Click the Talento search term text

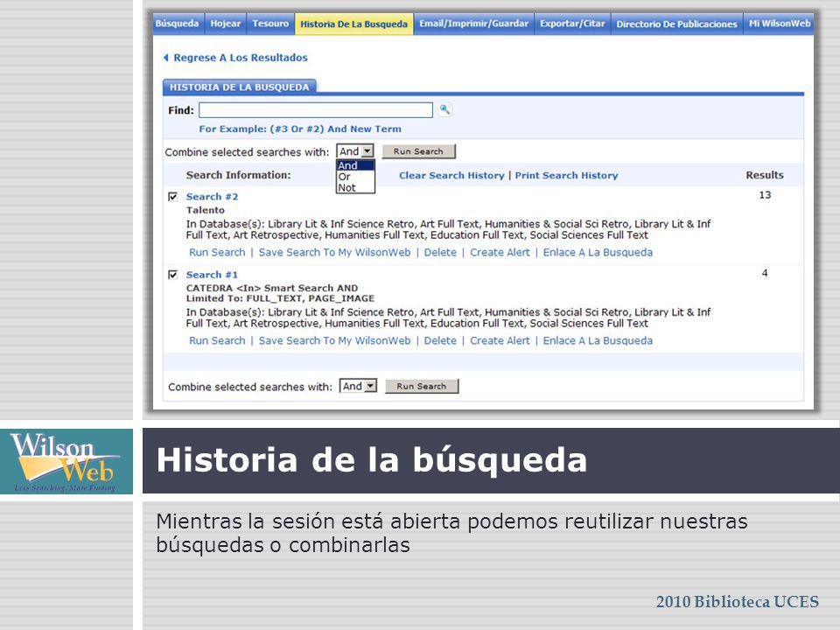click(x=205, y=210)
